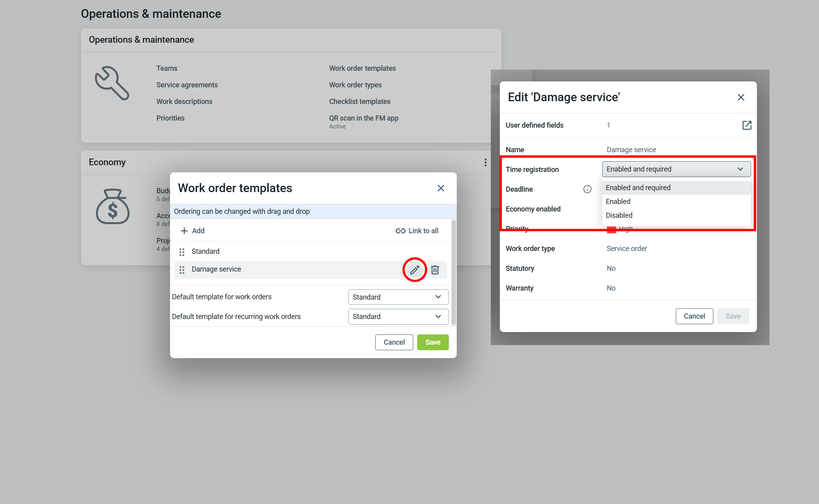Click the Link to all chain icon
This screenshot has height=504, width=819.
[400, 231]
